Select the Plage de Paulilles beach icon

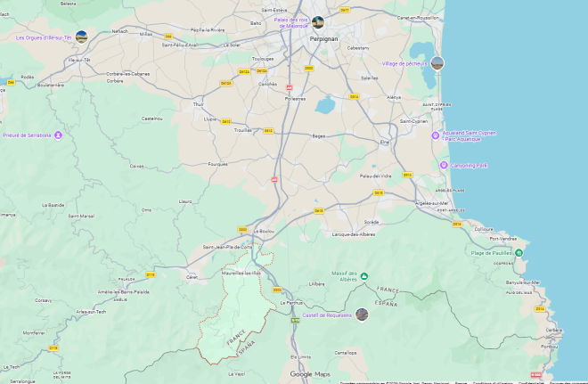(519, 253)
